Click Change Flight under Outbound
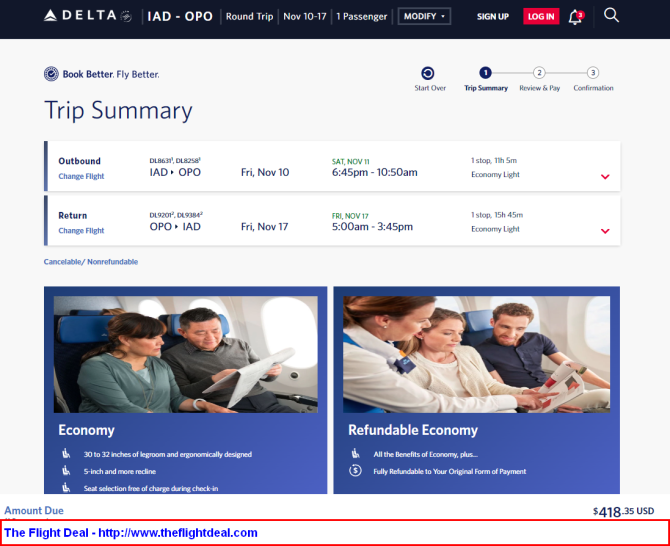 81,176
